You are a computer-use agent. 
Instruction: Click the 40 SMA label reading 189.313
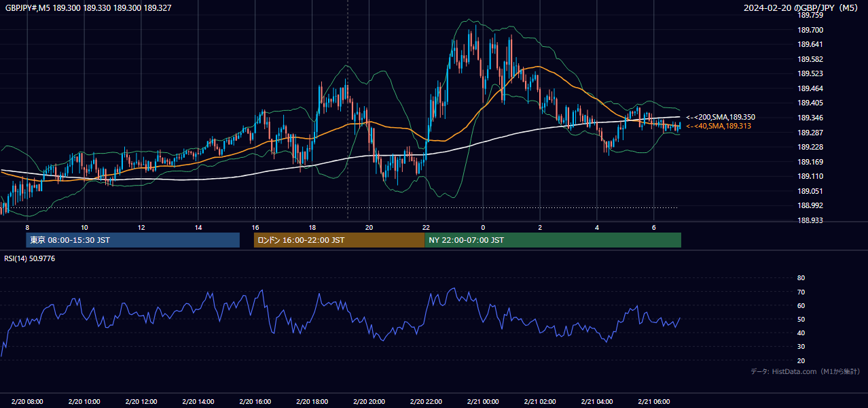(x=719, y=126)
